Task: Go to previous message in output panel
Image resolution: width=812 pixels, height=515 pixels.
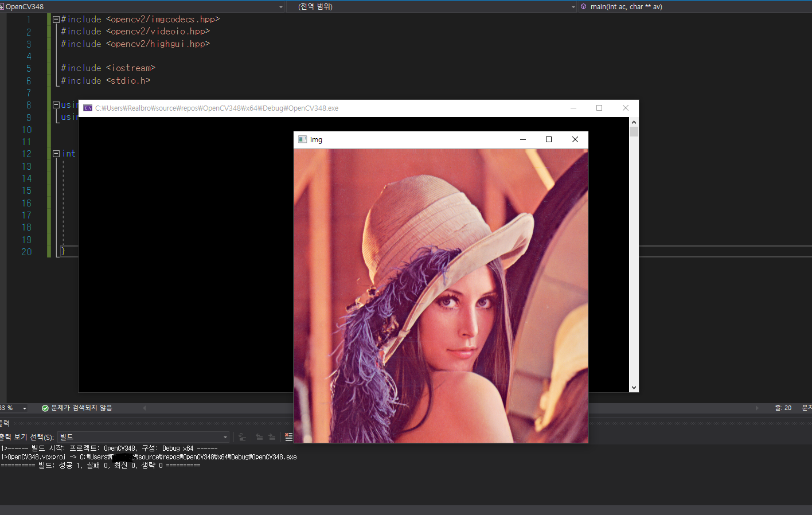Action: [x=259, y=437]
